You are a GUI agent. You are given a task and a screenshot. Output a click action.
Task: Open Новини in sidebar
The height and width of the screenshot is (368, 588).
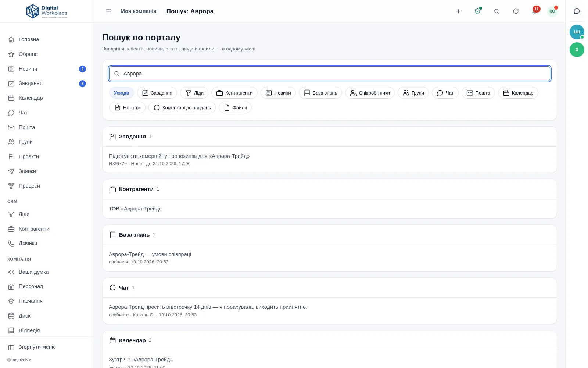click(x=47, y=69)
